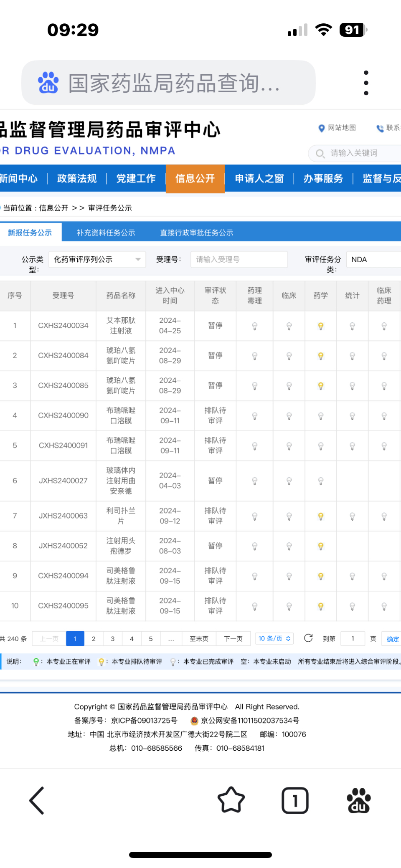Click 进入中心时间 column header

click(x=170, y=296)
